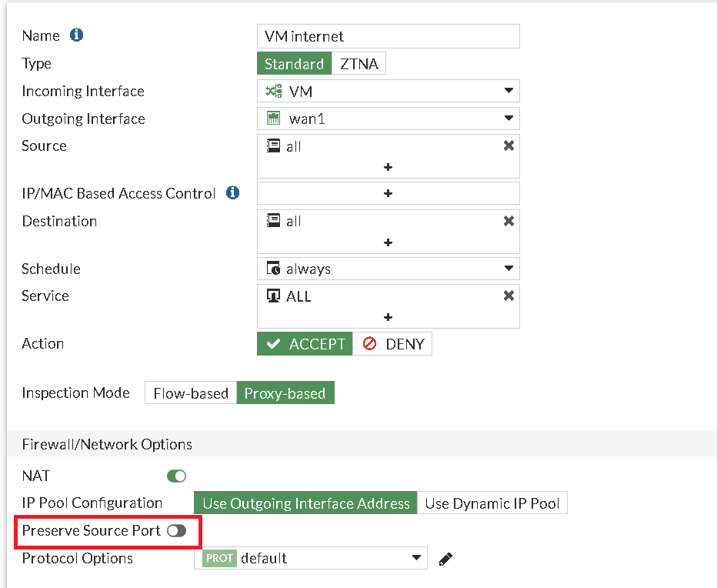Click the Name field containing 'VM internet'
The height and width of the screenshot is (588, 717).
(389, 36)
